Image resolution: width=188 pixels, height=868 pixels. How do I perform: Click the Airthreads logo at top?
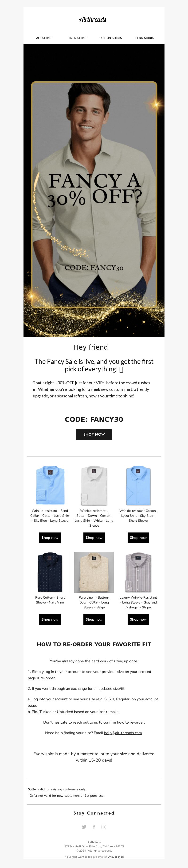coord(93,19)
